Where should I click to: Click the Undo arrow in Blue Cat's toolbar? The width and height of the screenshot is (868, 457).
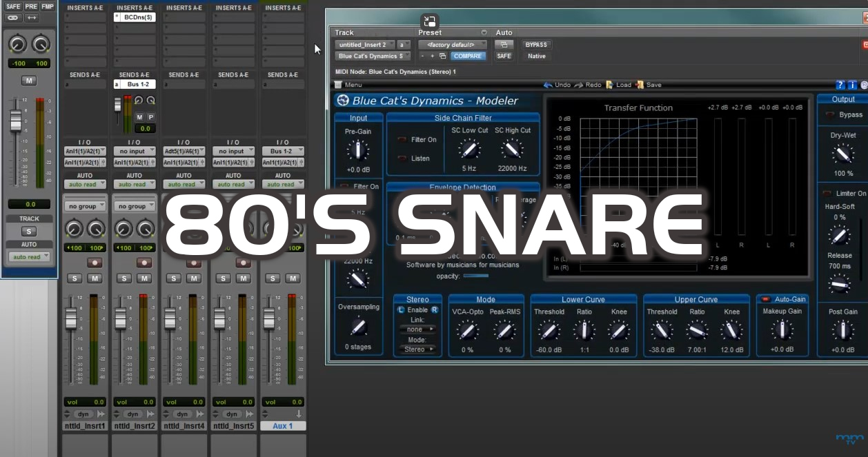click(548, 85)
